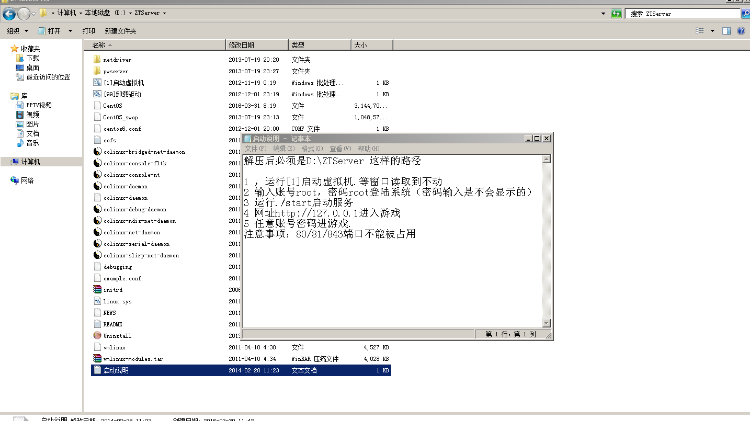Image resolution: width=750 pixels, height=421 pixels.
Task: Open the address bar history dropdown
Action: [x=603, y=13]
